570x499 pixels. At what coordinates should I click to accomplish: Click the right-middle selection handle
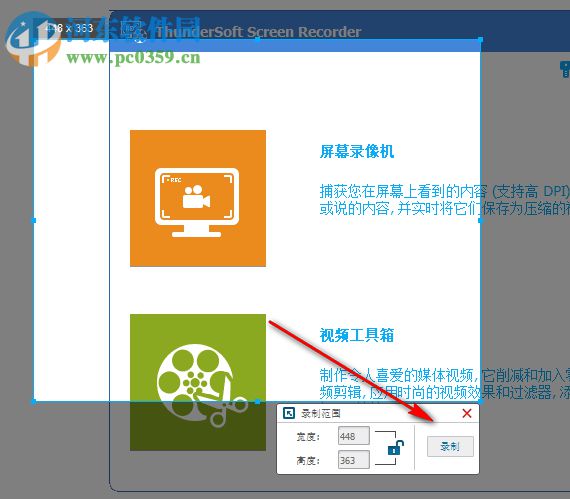coord(481,220)
